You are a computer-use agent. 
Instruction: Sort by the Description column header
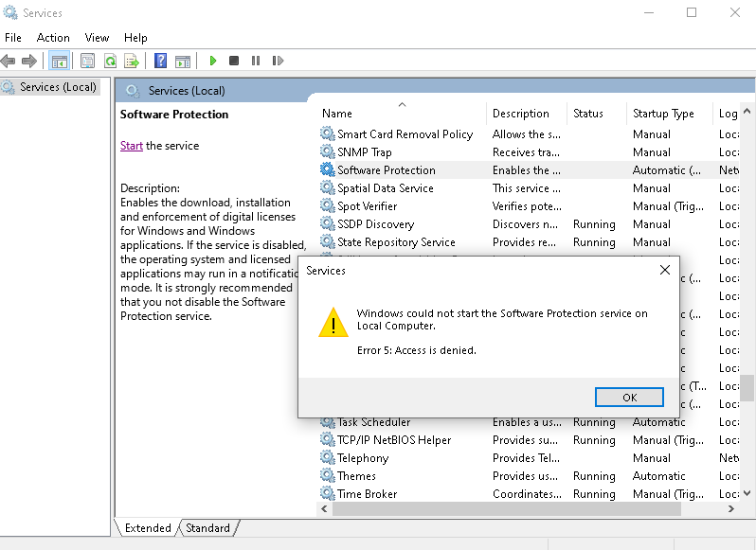[527, 114]
